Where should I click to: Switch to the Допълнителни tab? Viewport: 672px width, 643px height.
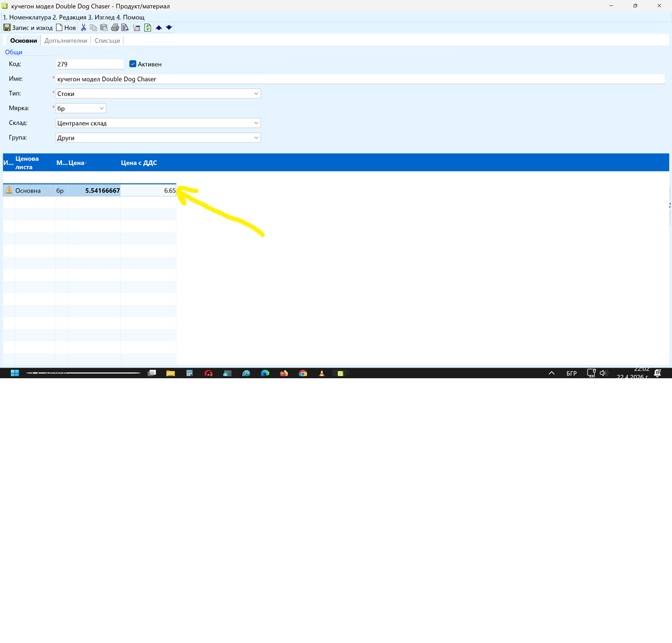(x=66, y=40)
